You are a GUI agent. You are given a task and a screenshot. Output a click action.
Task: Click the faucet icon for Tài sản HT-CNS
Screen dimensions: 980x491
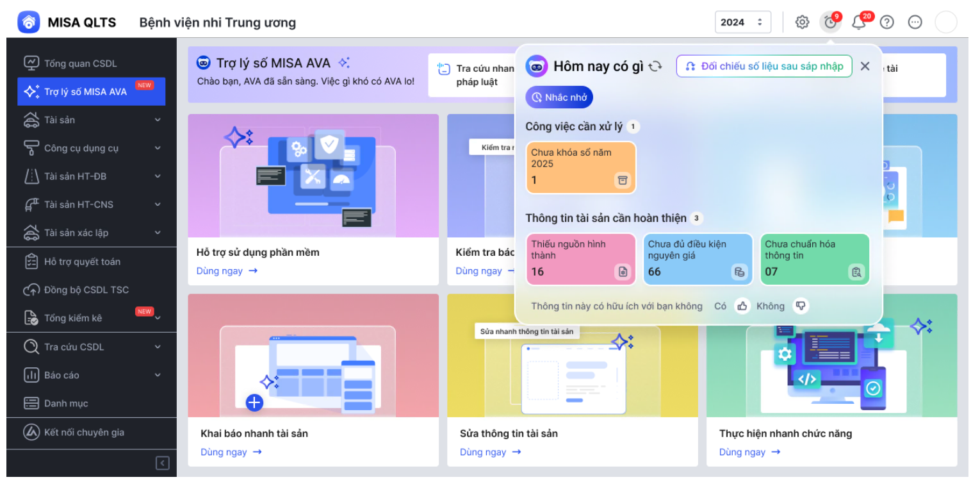pos(31,204)
